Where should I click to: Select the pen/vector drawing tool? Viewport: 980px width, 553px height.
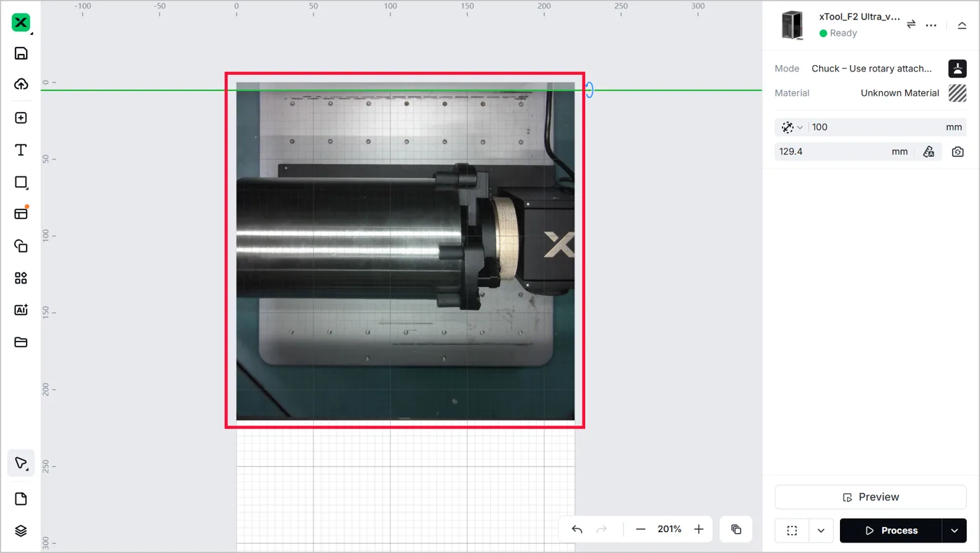[21, 463]
